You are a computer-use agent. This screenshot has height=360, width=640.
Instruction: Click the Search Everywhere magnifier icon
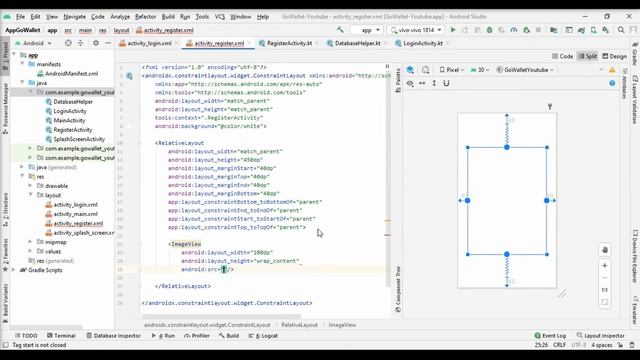tap(621, 30)
